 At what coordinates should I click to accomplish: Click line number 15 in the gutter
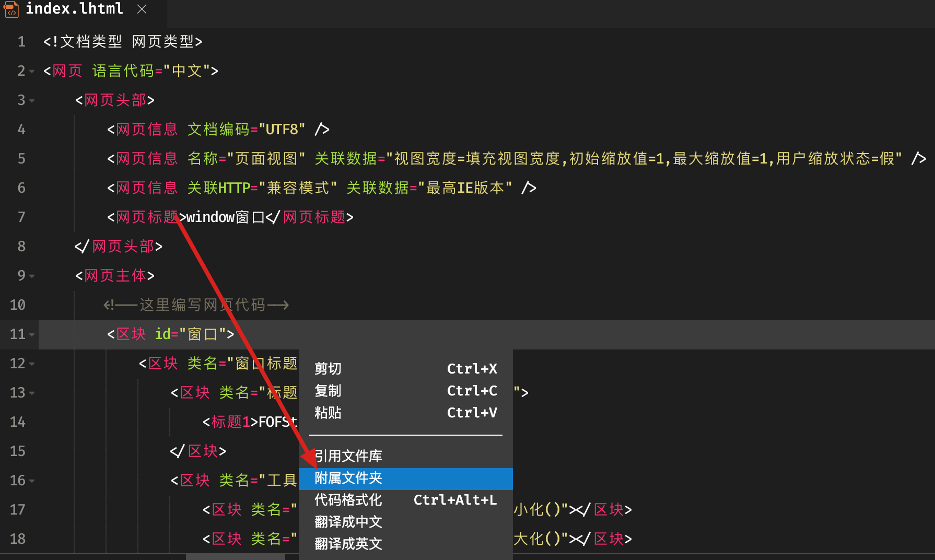click(18, 451)
